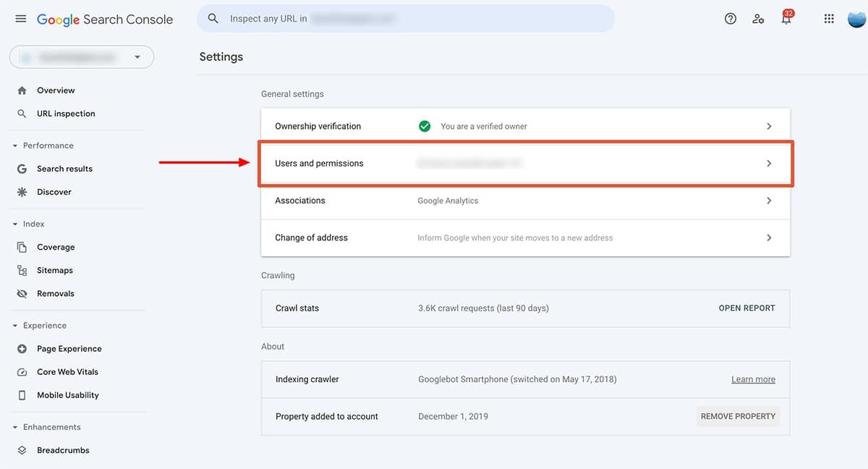Open the Coverage report

[x=56, y=247]
